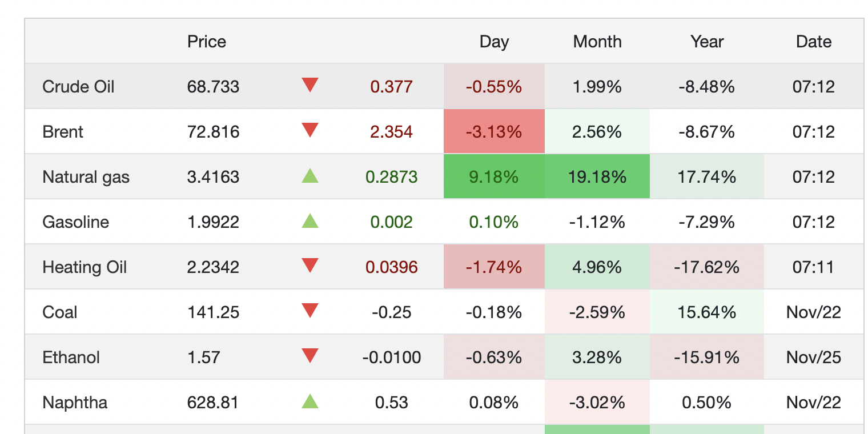Click the green up arrow for Naphtha
The width and height of the screenshot is (868, 434).
(x=310, y=401)
